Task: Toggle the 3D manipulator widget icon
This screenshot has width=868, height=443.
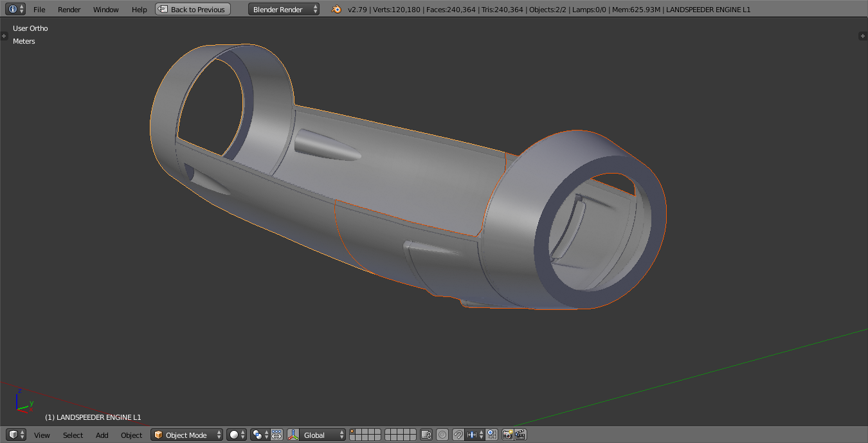Action: 293,435
